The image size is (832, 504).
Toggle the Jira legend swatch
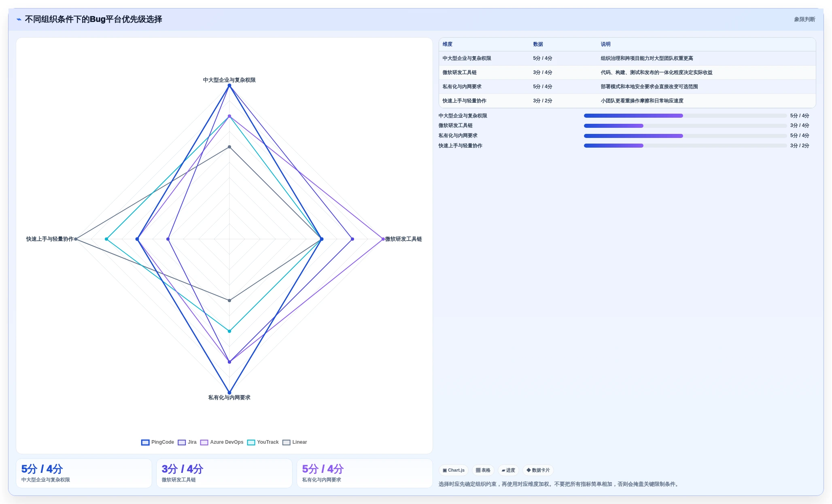[x=182, y=442]
